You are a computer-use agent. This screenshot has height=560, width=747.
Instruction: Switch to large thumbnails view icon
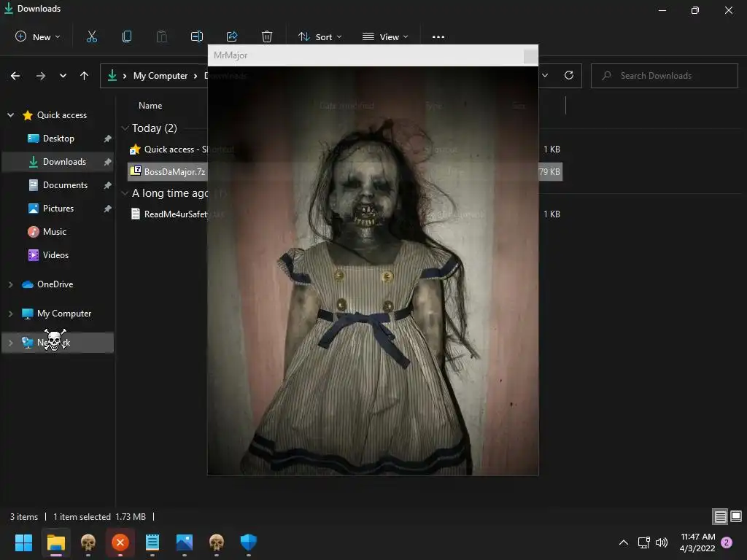[x=736, y=516]
